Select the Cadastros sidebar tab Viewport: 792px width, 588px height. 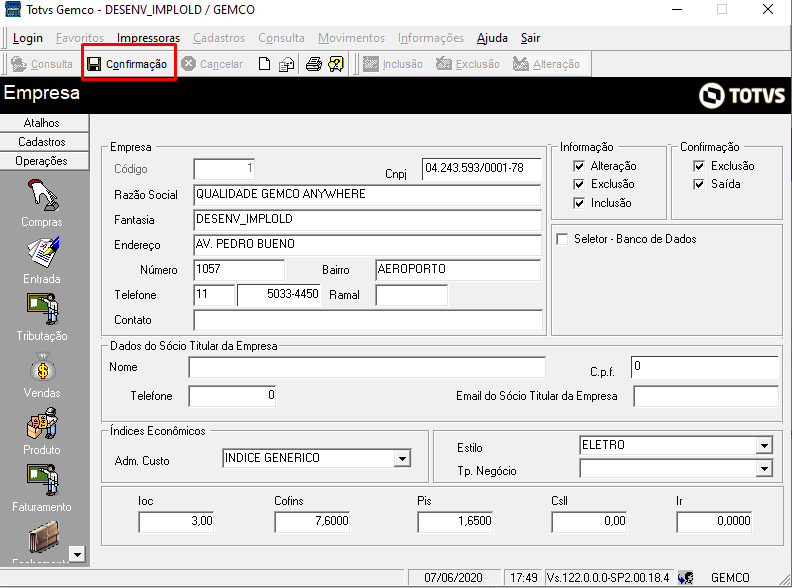[44, 142]
